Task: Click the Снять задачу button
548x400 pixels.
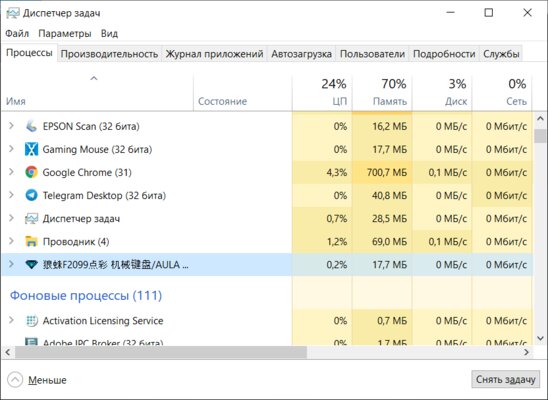Action: click(x=505, y=379)
